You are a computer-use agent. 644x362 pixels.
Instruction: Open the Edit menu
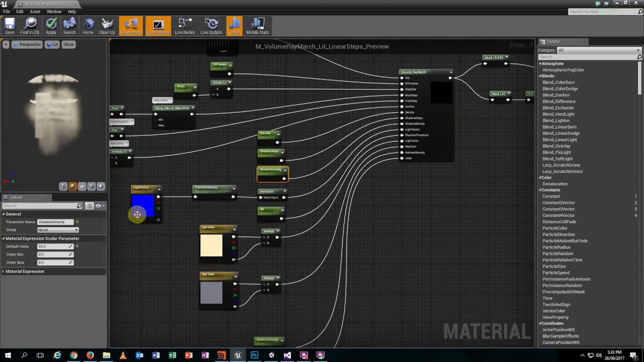20,12
